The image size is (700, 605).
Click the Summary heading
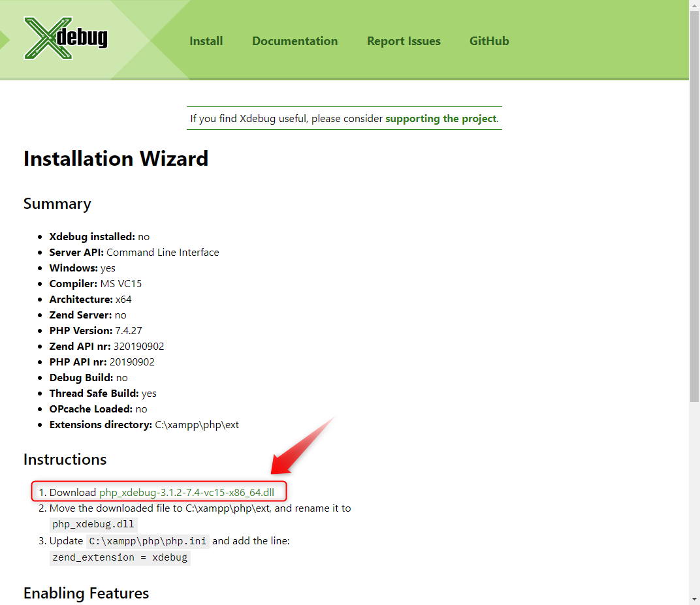coord(57,204)
